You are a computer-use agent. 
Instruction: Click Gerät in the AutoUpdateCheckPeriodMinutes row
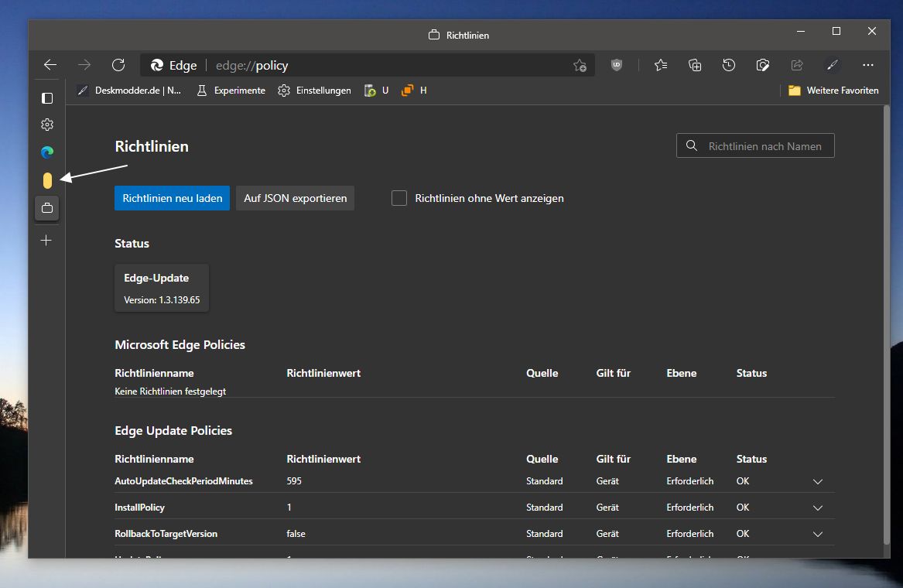pos(607,481)
